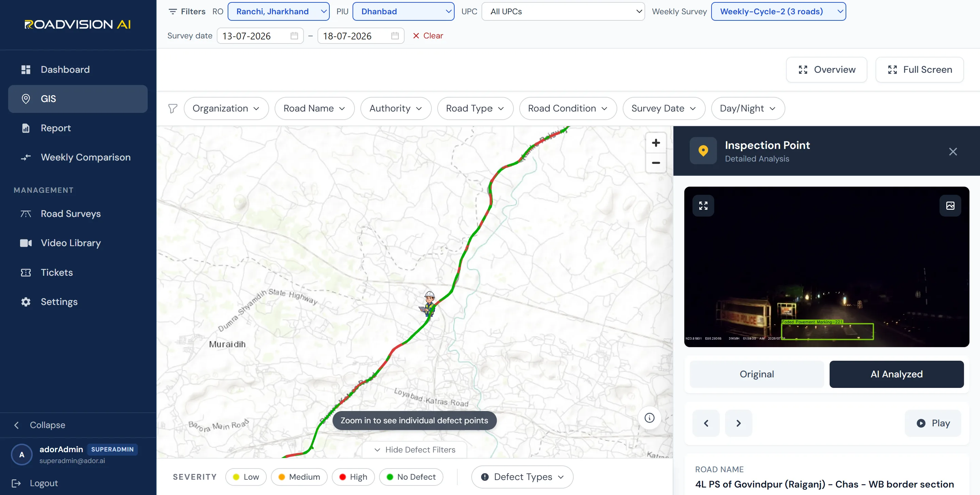Image resolution: width=980 pixels, height=495 pixels.
Task: Open calendar picker for end date
Action: pos(395,36)
